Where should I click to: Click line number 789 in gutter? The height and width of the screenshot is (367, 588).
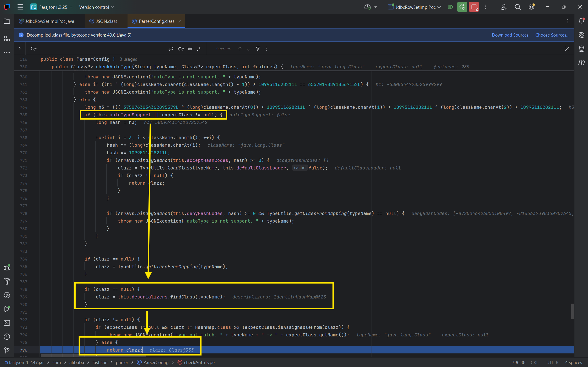23,297
